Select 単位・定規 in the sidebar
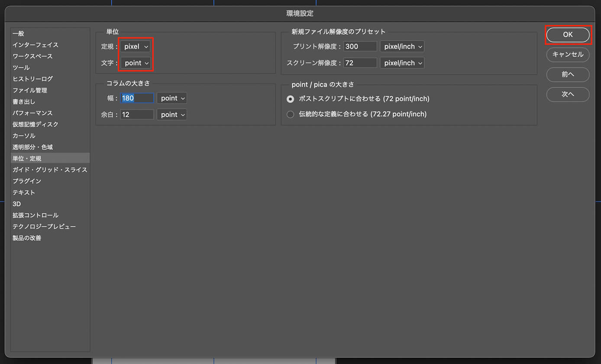 coord(50,158)
